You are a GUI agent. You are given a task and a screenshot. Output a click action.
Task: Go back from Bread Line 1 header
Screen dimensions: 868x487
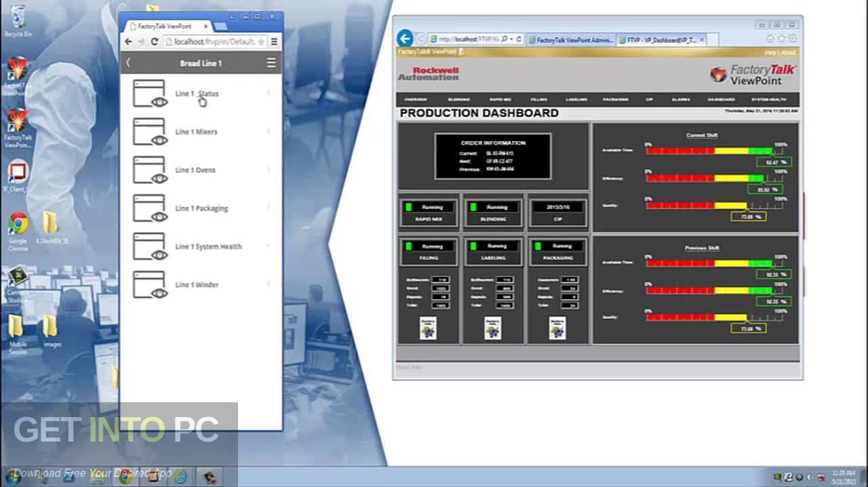coord(128,63)
